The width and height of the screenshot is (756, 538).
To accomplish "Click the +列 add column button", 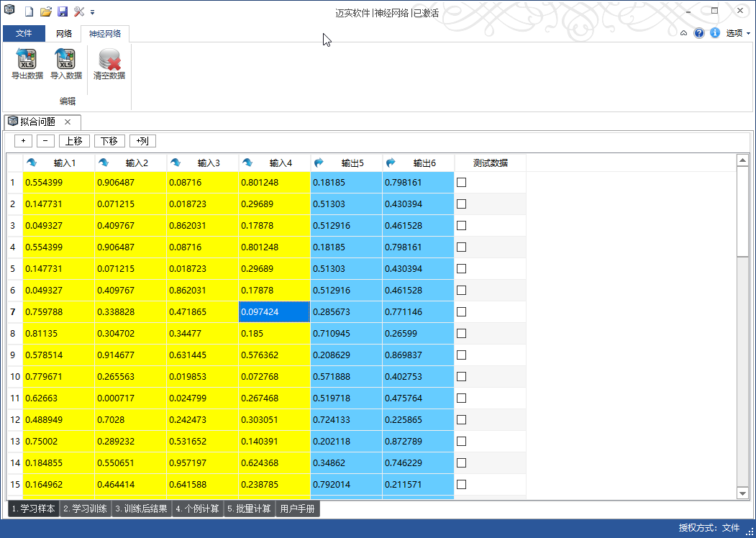I will (x=142, y=141).
